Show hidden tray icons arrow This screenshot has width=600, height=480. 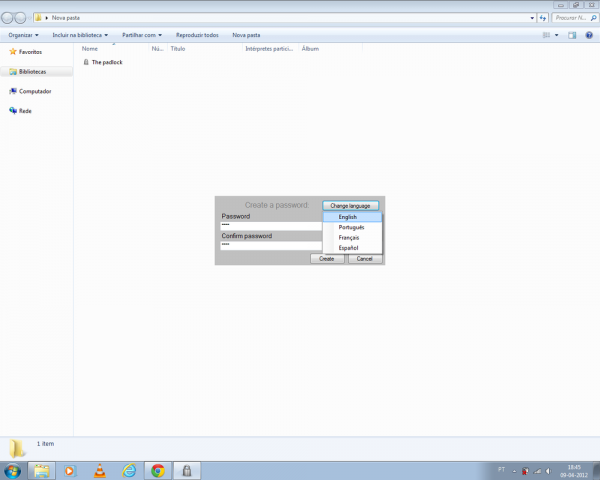click(x=514, y=471)
